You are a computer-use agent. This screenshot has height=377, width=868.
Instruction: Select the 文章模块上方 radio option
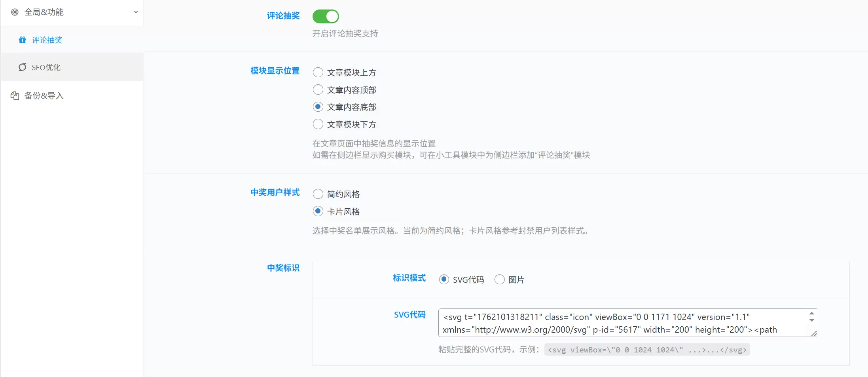pos(318,72)
